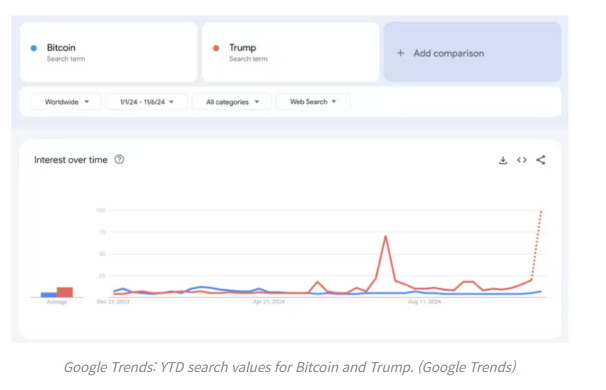This screenshot has height=390, width=606.
Task: Open the All categories dropdown
Action: (x=232, y=102)
